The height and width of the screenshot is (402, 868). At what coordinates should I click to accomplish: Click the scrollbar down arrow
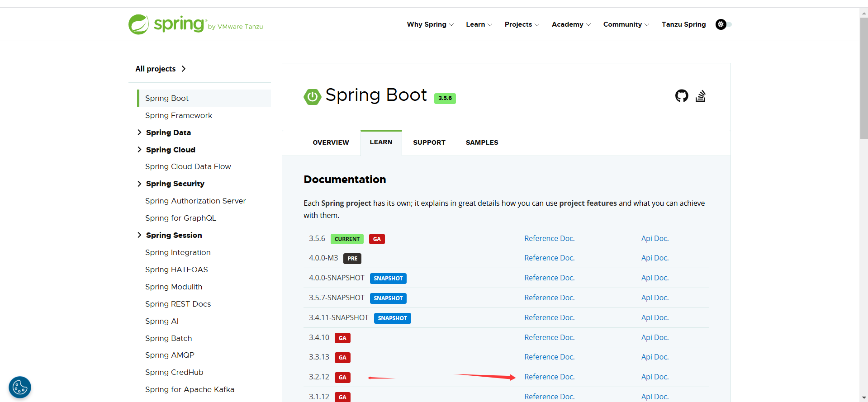[863, 397]
